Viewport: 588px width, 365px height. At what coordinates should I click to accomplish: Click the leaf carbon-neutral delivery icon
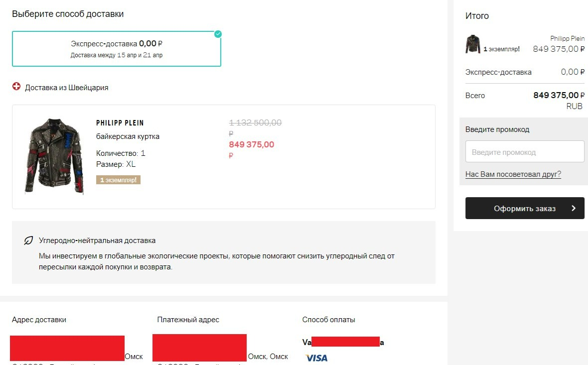[28, 241]
